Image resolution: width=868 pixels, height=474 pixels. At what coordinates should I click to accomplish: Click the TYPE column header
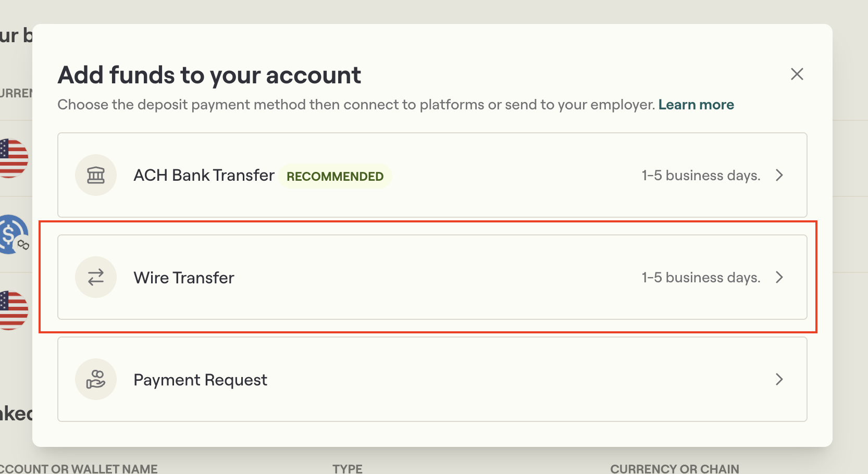point(347,468)
